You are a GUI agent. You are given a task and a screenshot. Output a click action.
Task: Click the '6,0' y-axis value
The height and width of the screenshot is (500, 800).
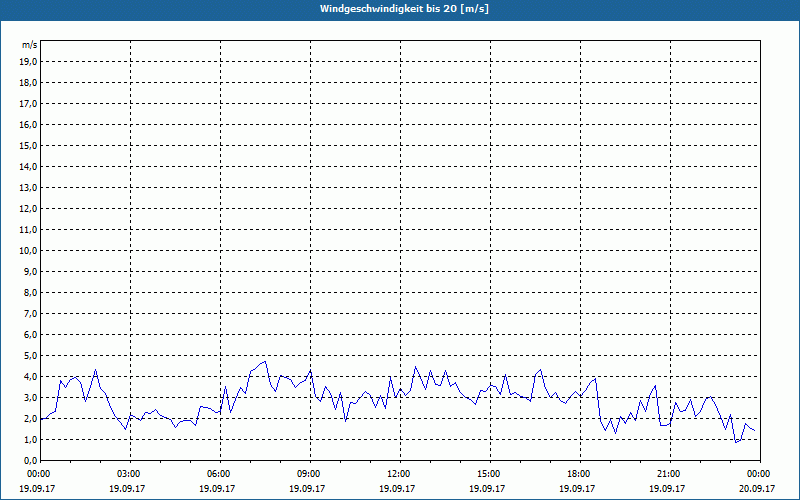(x=30, y=334)
